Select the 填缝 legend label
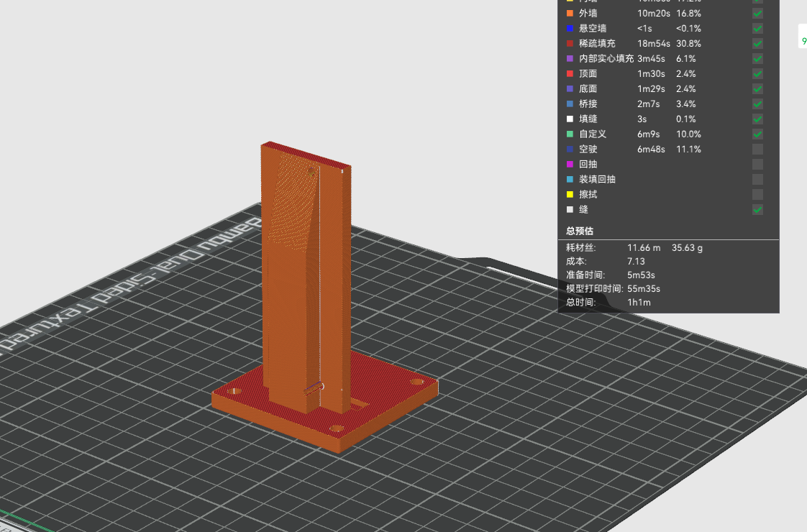The image size is (807, 532). pyautogui.click(x=588, y=119)
